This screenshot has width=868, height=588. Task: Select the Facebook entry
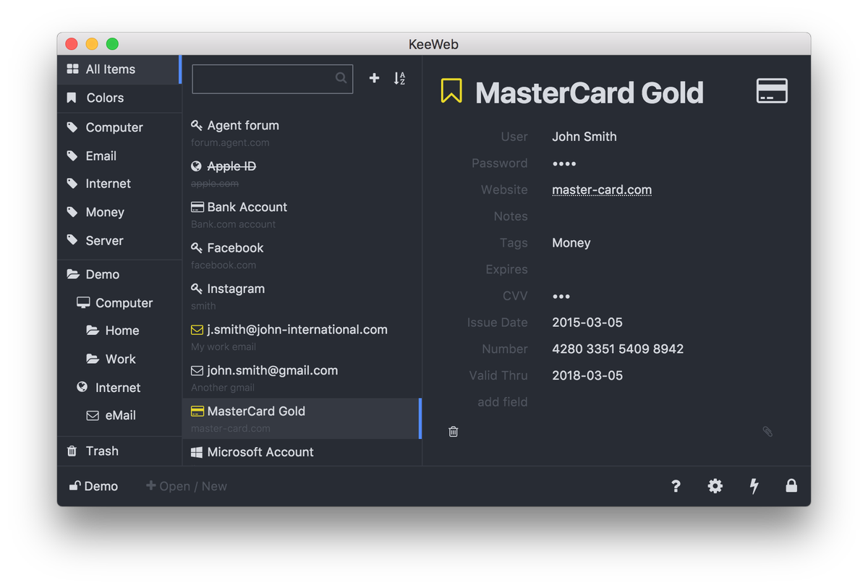(x=302, y=256)
